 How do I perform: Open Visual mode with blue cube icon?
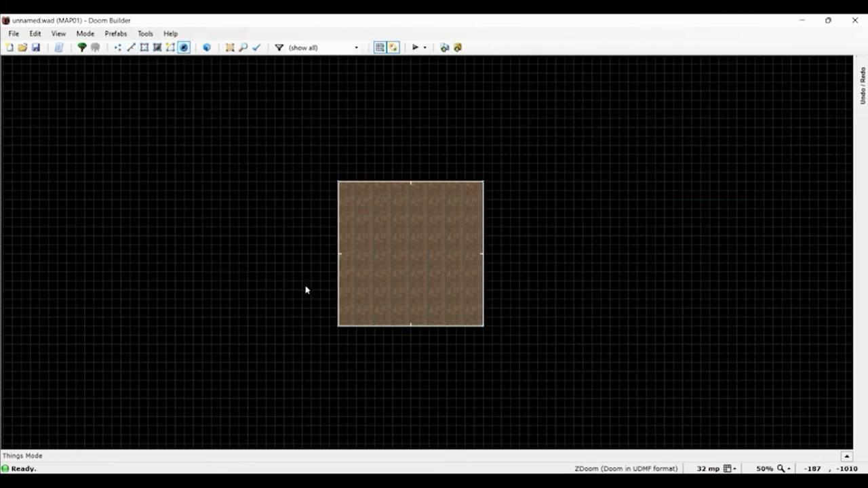pos(207,47)
